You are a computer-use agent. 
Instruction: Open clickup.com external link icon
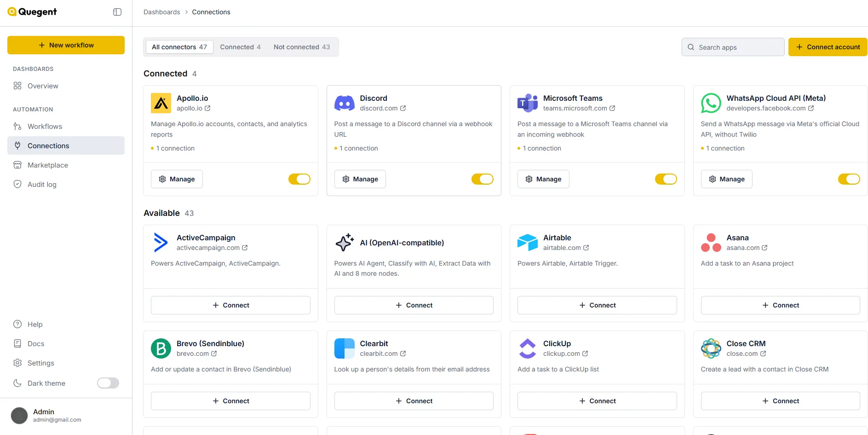(585, 354)
